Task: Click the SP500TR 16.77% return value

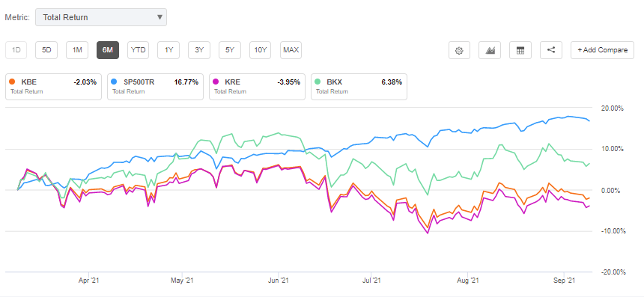Action: (x=187, y=82)
